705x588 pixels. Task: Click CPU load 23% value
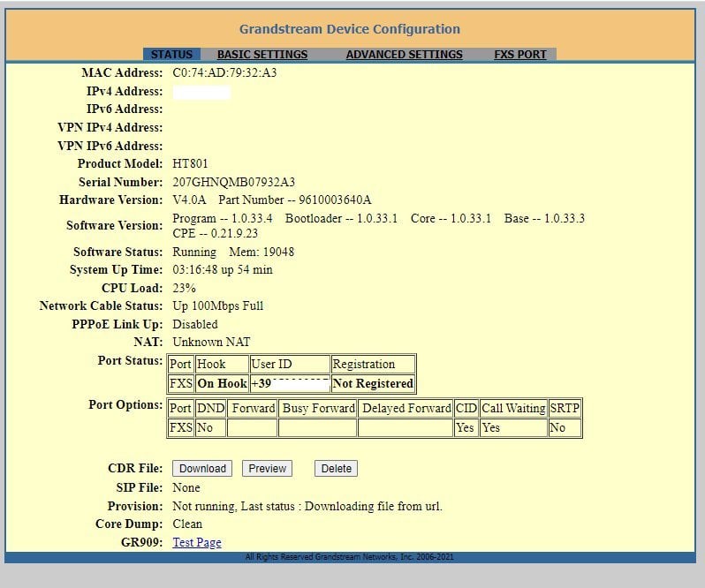(184, 288)
